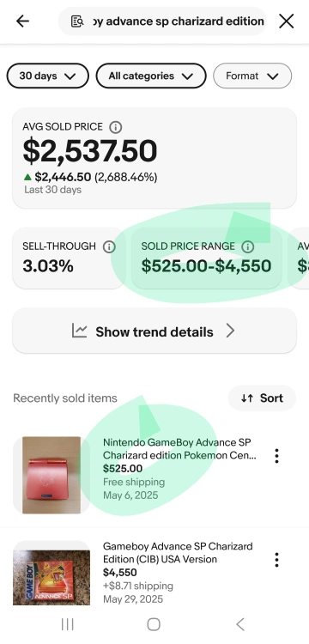This screenshot has width=309, height=644.
Task: Open Show trend details
Action: click(154, 331)
